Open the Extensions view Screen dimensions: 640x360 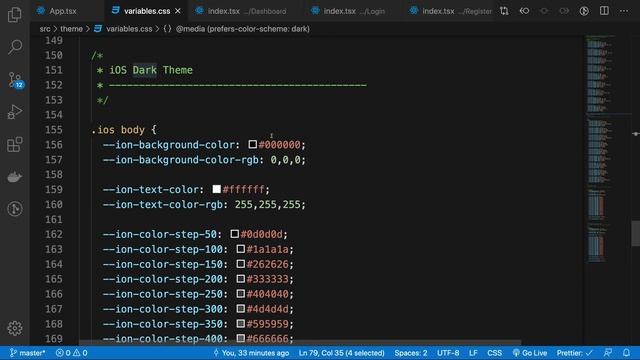click(15, 144)
